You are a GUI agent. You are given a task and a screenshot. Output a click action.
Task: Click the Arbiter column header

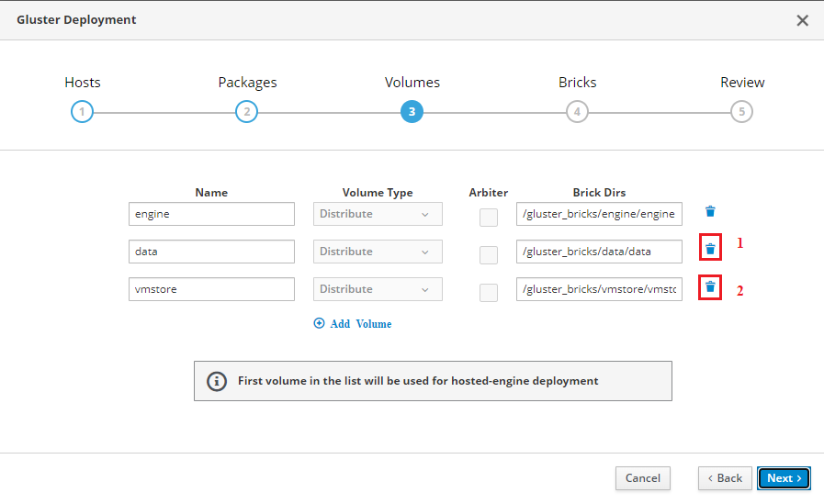(x=488, y=193)
